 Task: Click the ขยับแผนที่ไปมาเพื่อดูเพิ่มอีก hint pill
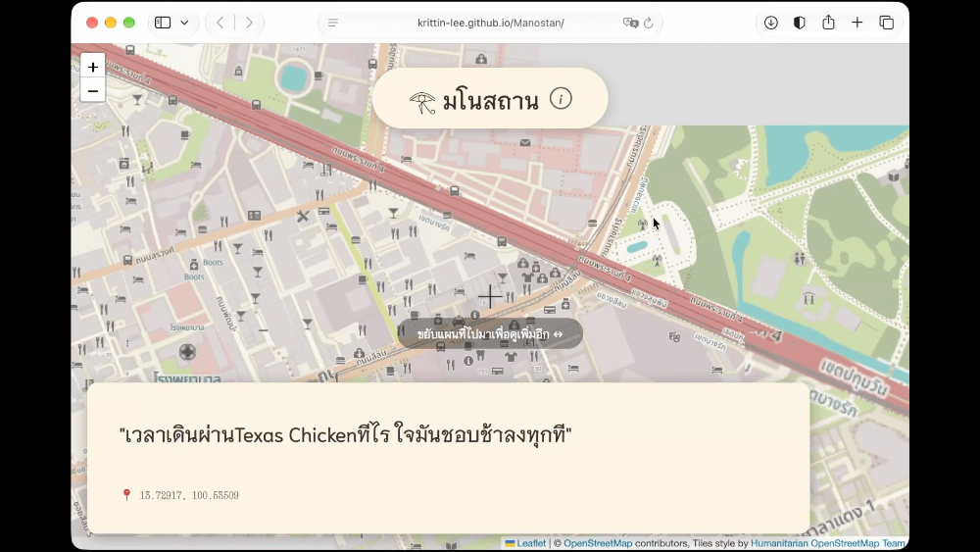tap(490, 333)
